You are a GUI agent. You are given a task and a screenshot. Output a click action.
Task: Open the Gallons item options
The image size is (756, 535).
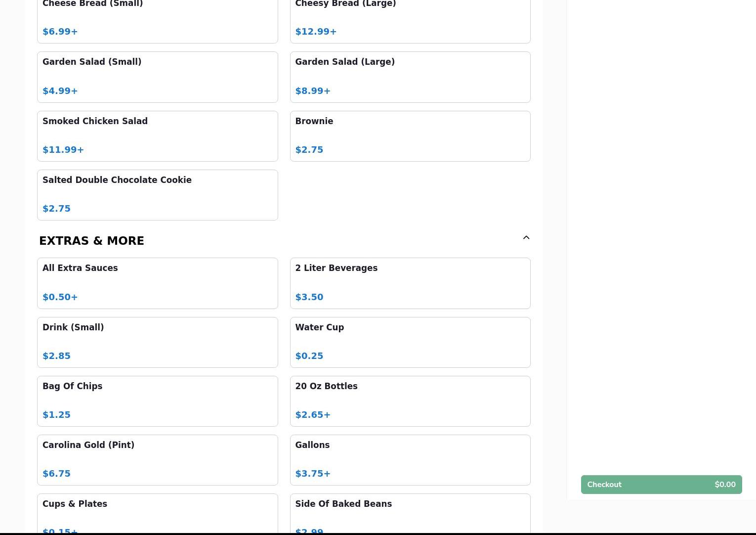pos(410,460)
